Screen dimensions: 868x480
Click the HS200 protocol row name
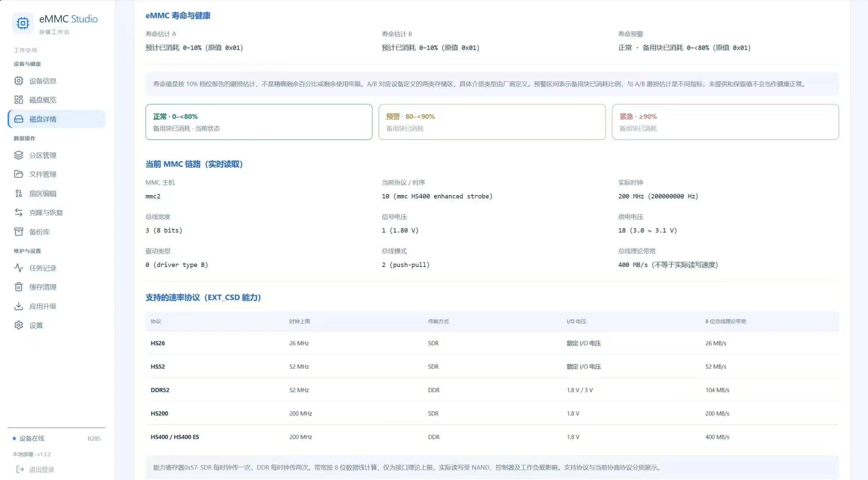pyautogui.click(x=159, y=413)
